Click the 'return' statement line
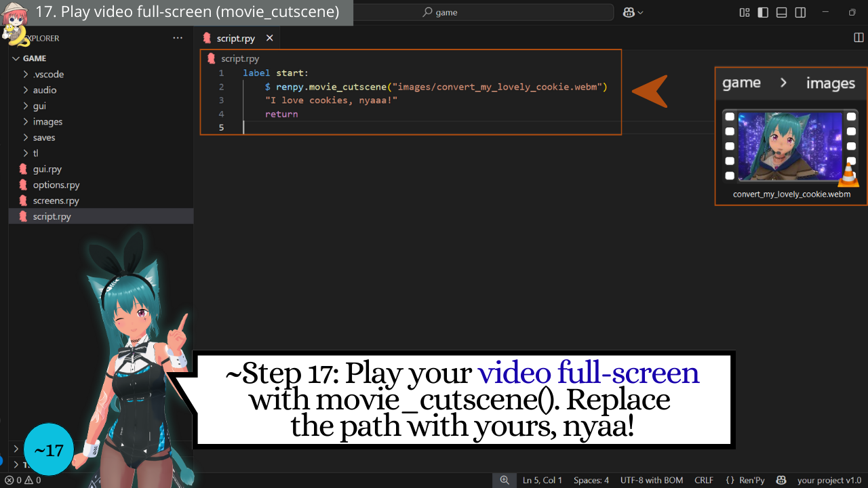868x488 pixels. point(281,114)
